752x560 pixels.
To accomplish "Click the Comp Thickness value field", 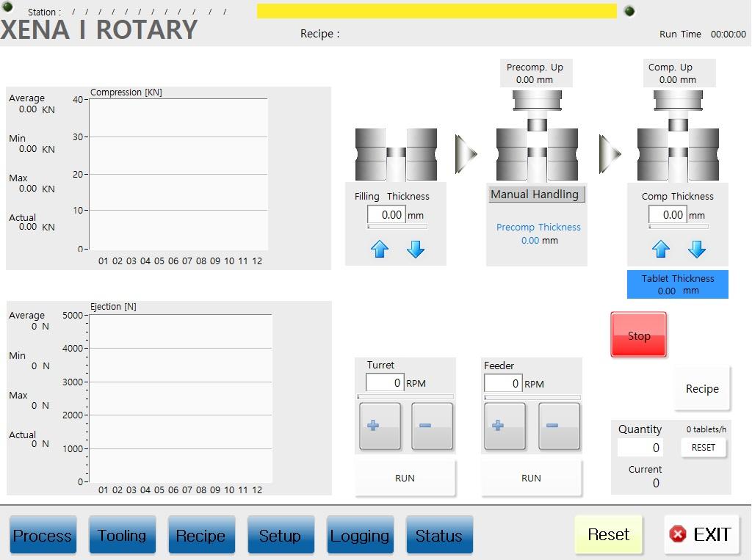I will [x=668, y=215].
